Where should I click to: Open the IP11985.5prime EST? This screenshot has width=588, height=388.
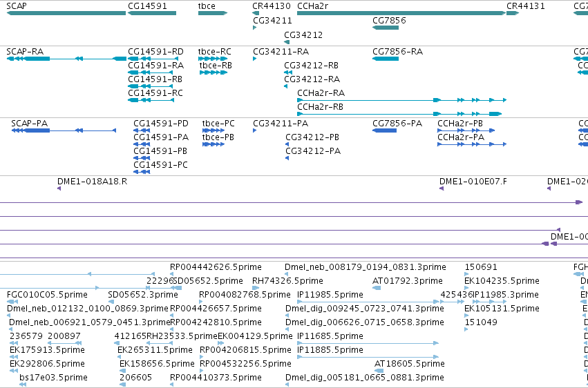coord(368,302)
